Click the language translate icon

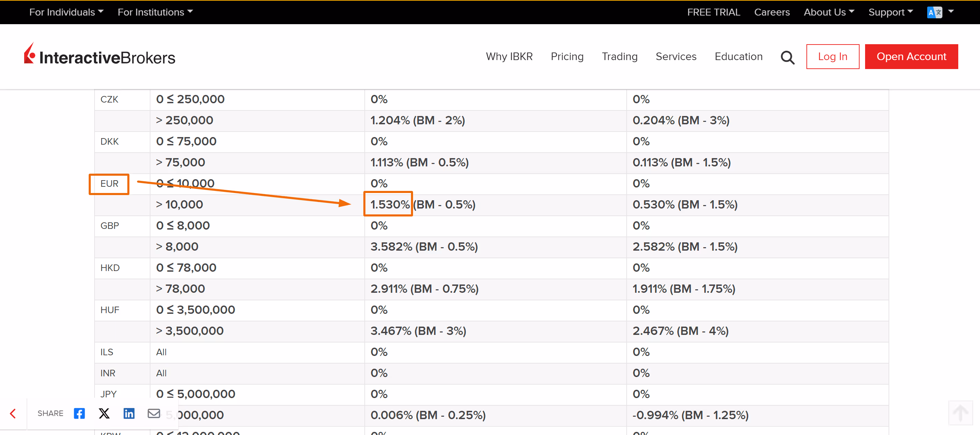tap(934, 12)
